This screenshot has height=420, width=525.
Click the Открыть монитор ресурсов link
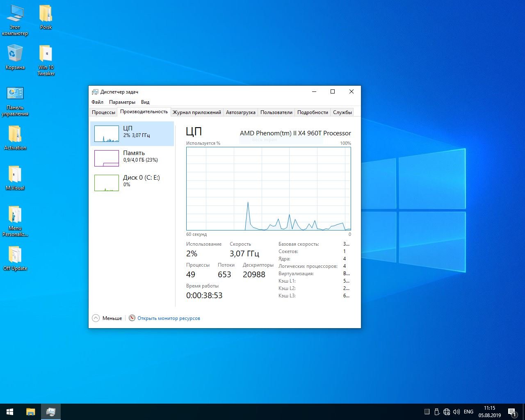coord(169,318)
